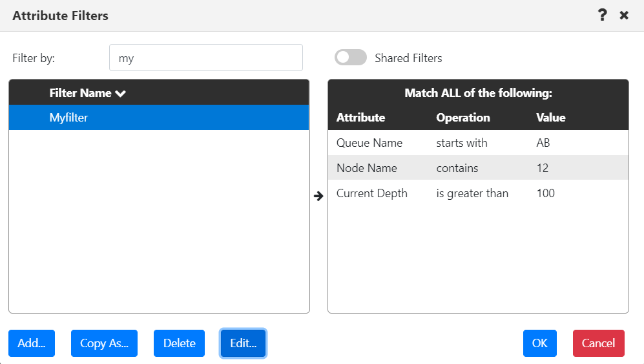Open the Copy As... dialog

tap(105, 343)
